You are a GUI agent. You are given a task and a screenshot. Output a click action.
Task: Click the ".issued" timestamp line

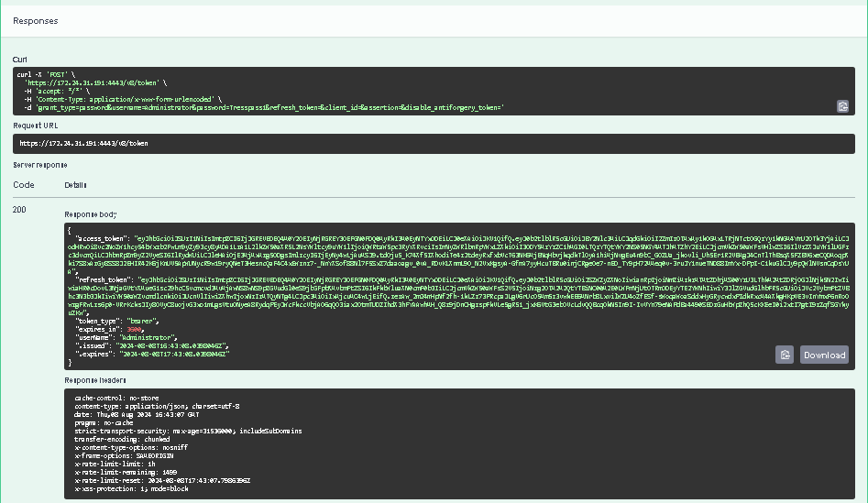click(152, 345)
